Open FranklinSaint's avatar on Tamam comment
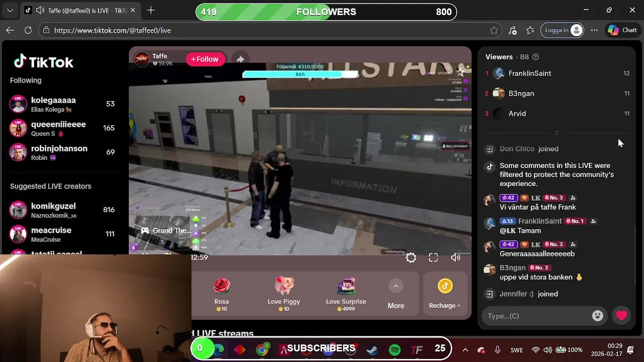 [490, 224]
